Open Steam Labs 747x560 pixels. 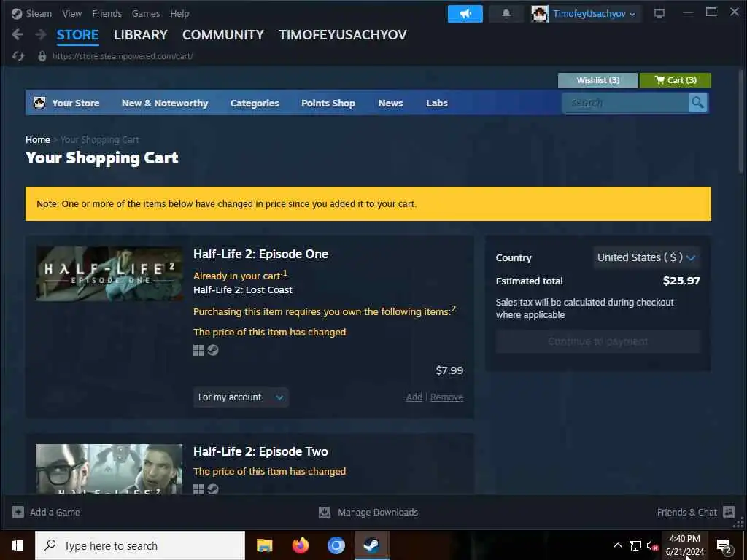tap(436, 103)
